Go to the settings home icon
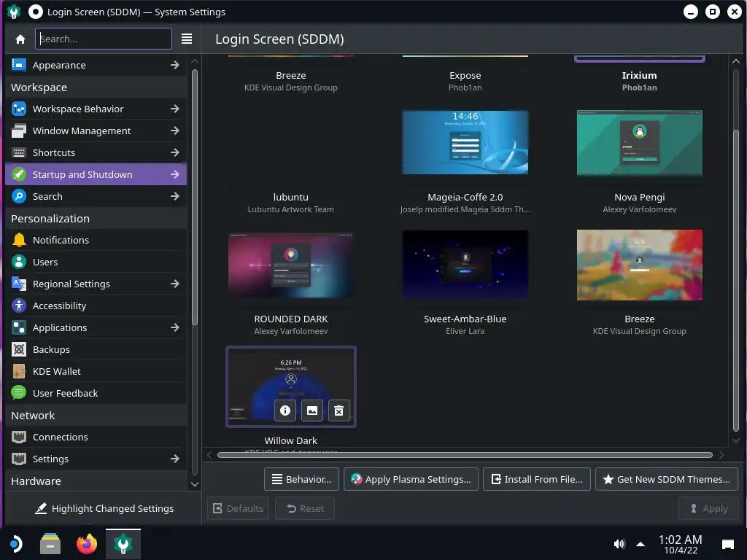 (x=20, y=39)
